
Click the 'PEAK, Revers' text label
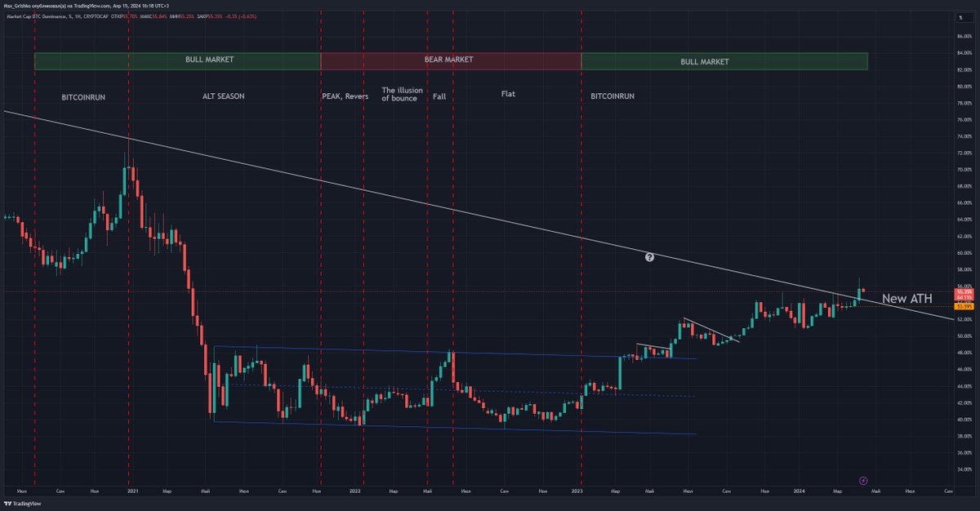pos(345,96)
